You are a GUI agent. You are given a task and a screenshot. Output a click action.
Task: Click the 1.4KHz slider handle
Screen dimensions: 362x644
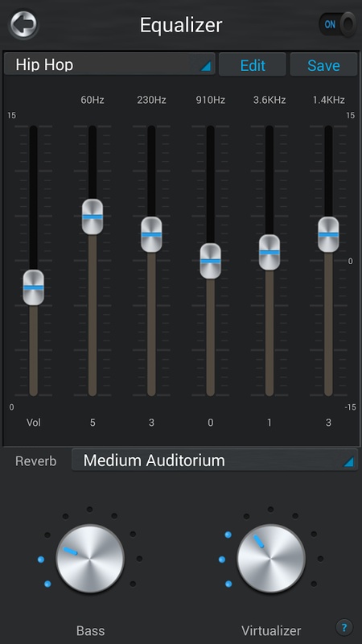[328, 234]
